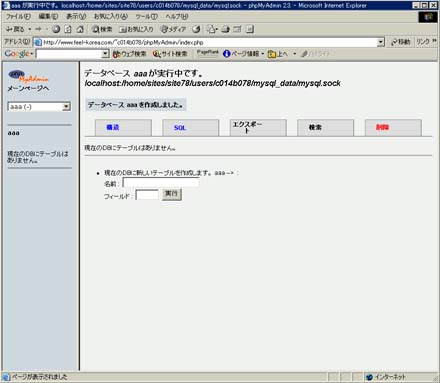Open the メディア media toolbar button
The image size is (440, 383).
click(x=173, y=29)
